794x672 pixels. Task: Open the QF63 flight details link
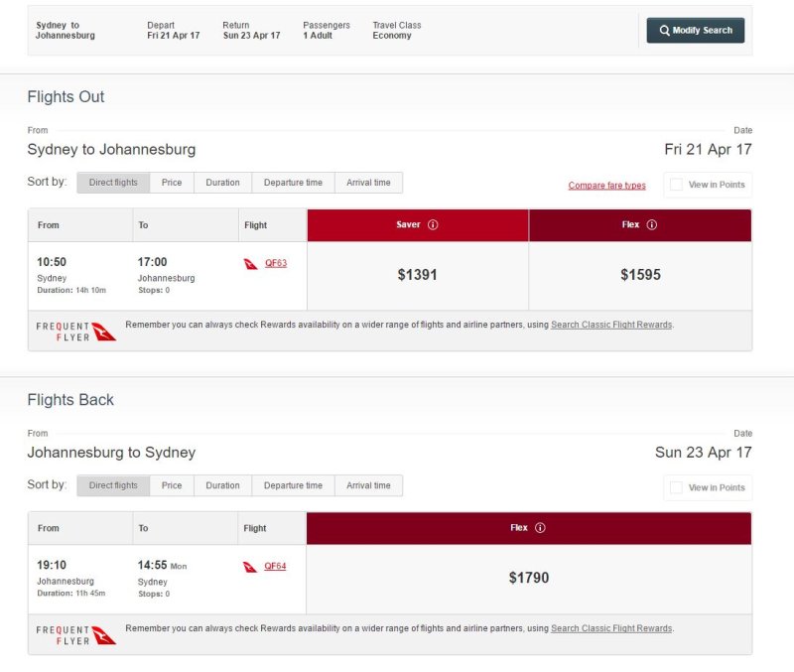pyautogui.click(x=276, y=263)
